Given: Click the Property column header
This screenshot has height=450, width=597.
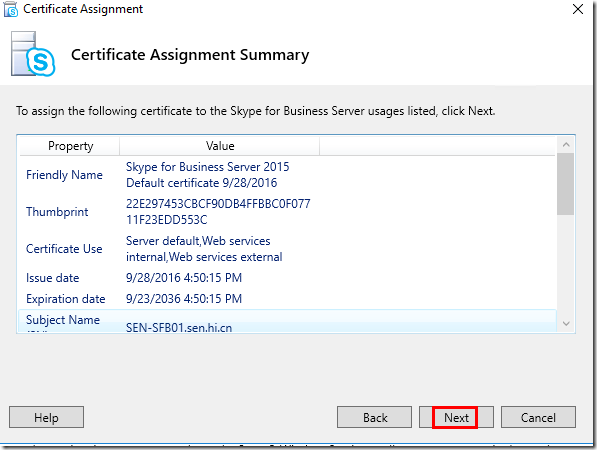Looking at the screenshot, I should tap(70, 146).
